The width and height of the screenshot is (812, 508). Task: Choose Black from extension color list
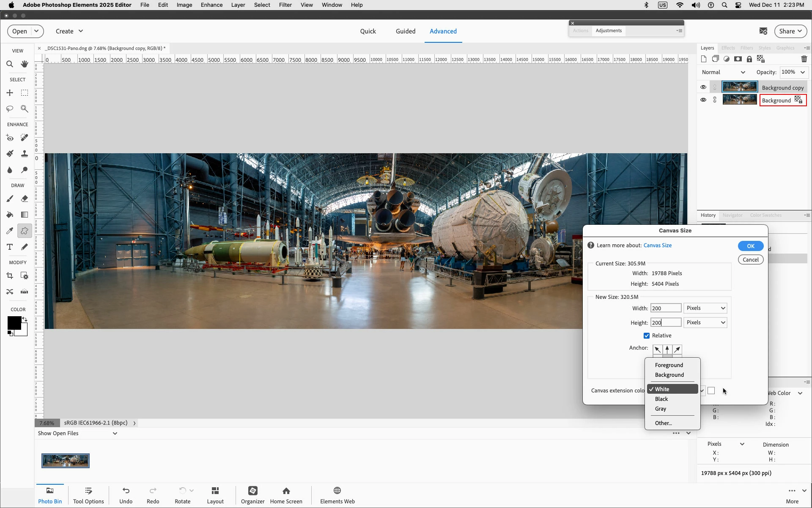661,399
